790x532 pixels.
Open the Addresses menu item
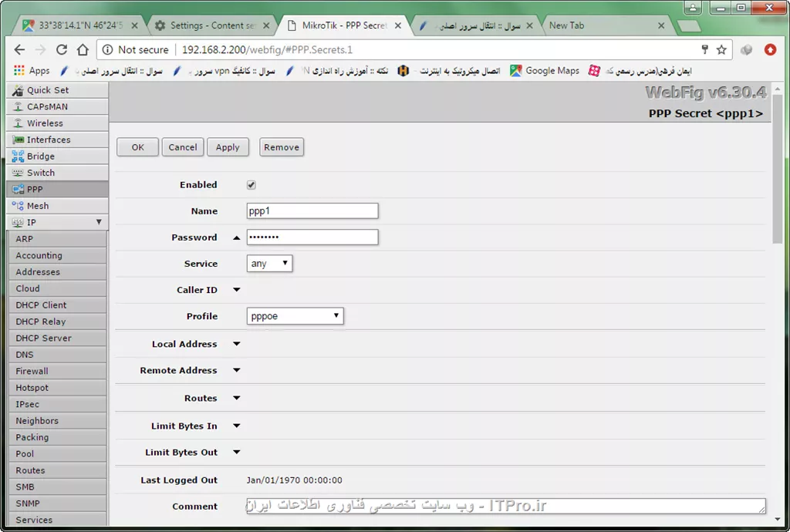tap(57, 272)
